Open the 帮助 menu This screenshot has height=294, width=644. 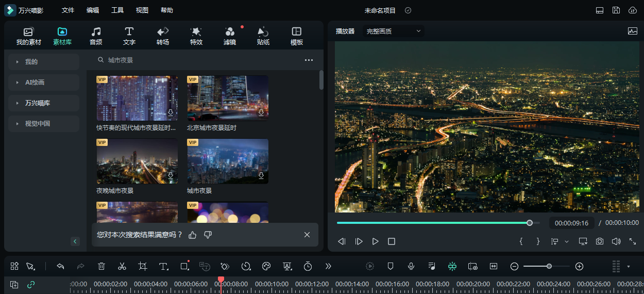pos(167,10)
